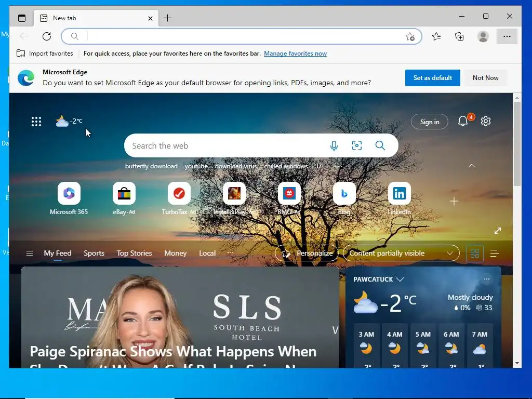Image resolution: width=532 pixels, height=399 pixels.
Task: Click Import favorites
Action: [45, 54]
